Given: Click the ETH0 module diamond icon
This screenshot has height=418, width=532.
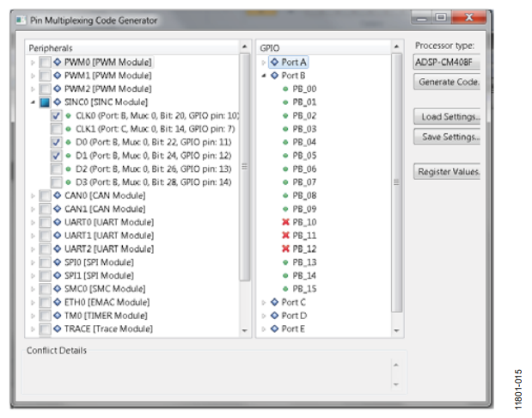Looking at the screenshot, I should (x=58, y=302).
